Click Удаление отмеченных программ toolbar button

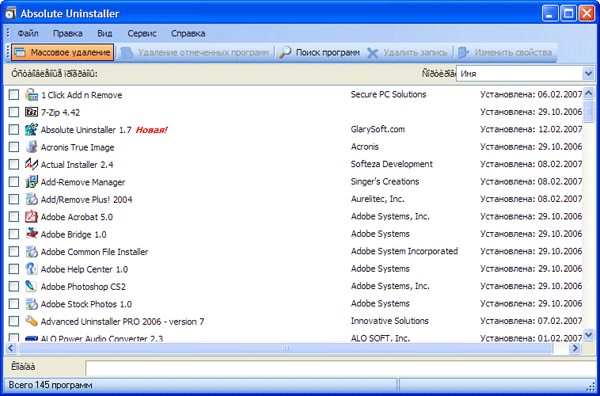195,52
